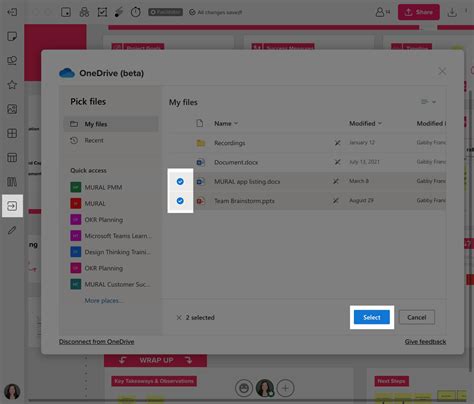Click the members icon showing 14 participants

(x=383, y=12)
